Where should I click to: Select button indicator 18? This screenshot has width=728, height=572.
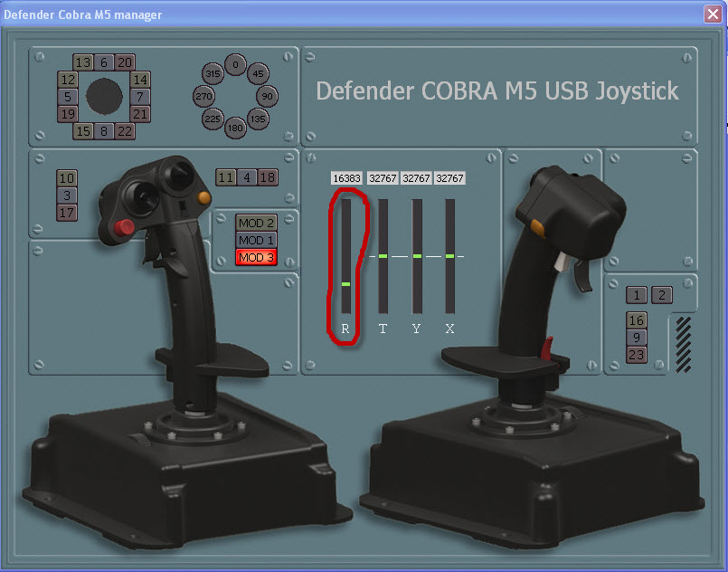coord(268,177)
